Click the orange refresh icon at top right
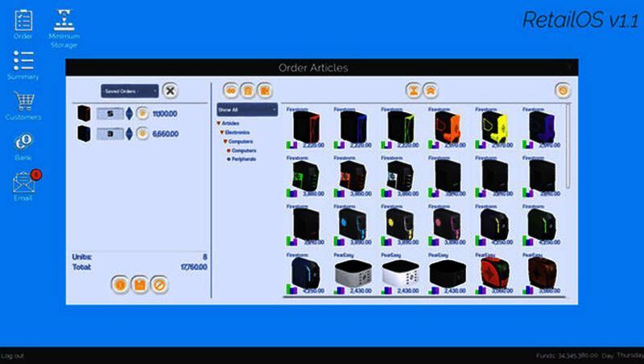Viewport: 644px width, 364px height. [562, 91]
